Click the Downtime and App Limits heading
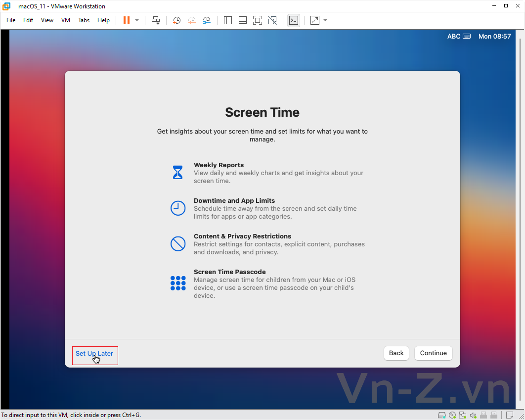The width and height of the screenshot is (525, 420). [234, 201]
